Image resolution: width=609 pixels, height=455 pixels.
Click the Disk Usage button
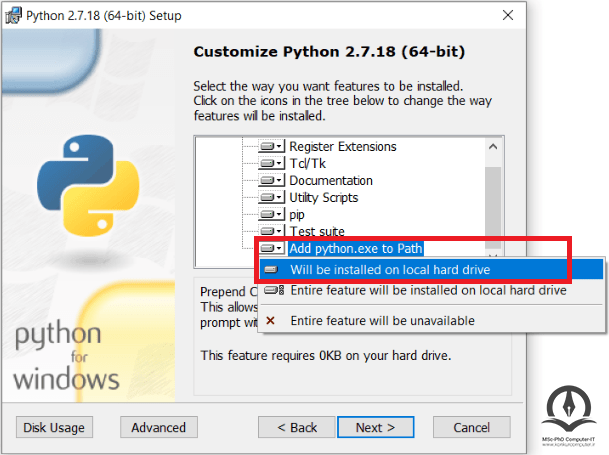point(54,427)
